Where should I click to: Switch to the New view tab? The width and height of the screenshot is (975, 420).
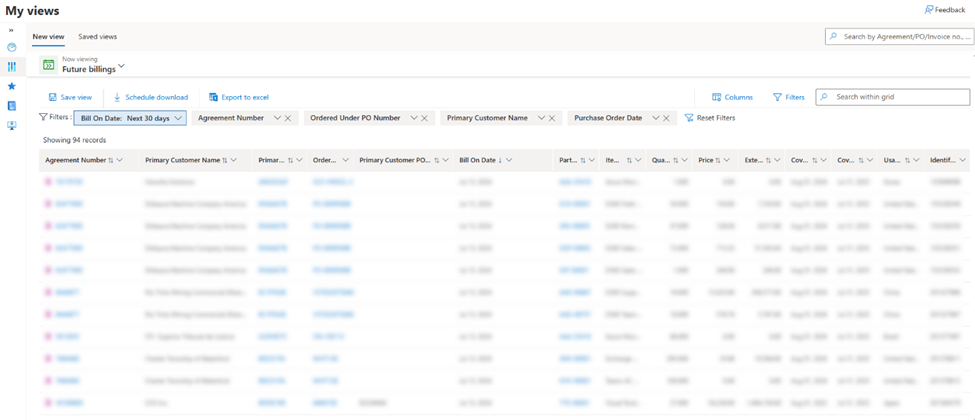(49, 37)
